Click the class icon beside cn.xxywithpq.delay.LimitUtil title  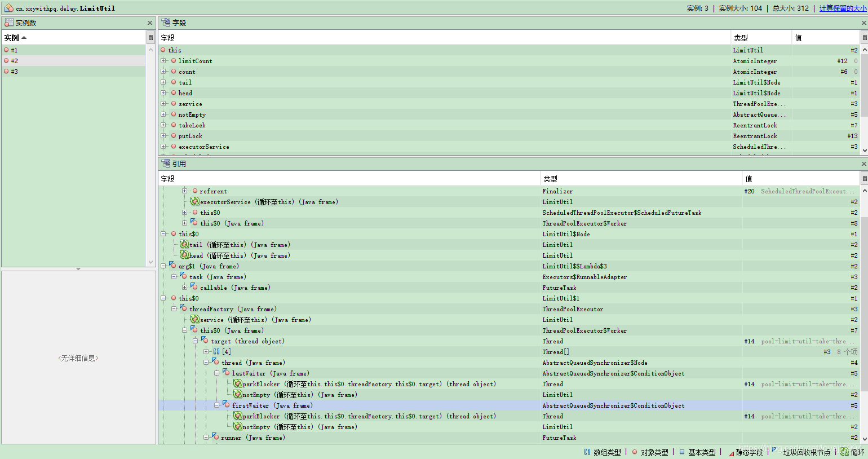[x=8, y=8]
